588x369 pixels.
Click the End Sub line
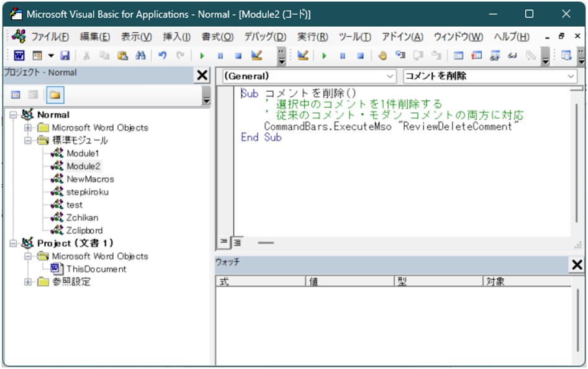(x=261, y=138)
